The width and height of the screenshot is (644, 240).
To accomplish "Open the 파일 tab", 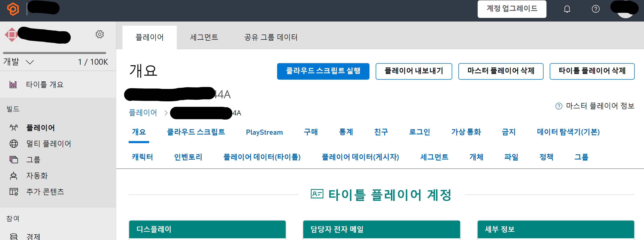I will (511, 157).
